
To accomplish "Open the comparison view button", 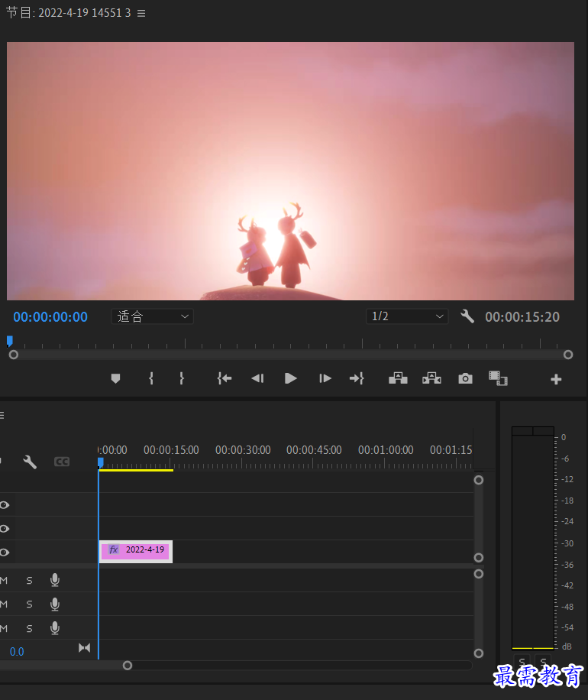I will click(x=498, y=378).
